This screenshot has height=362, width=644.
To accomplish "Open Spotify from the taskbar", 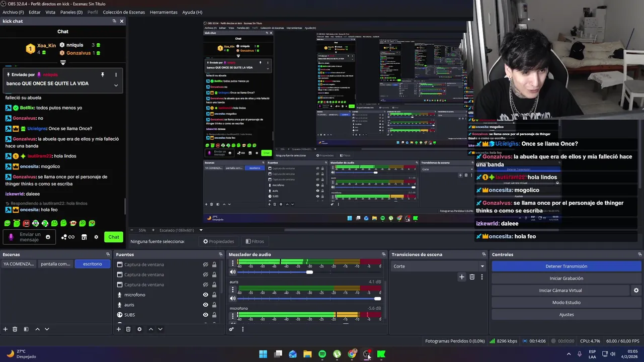I will coord(322,354).
